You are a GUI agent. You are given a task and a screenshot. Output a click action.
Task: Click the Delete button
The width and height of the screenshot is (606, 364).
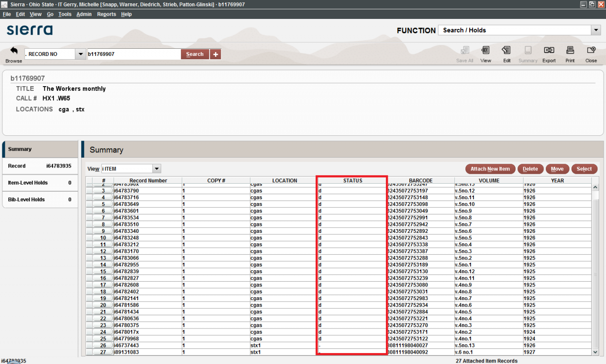tap(530, 169)
